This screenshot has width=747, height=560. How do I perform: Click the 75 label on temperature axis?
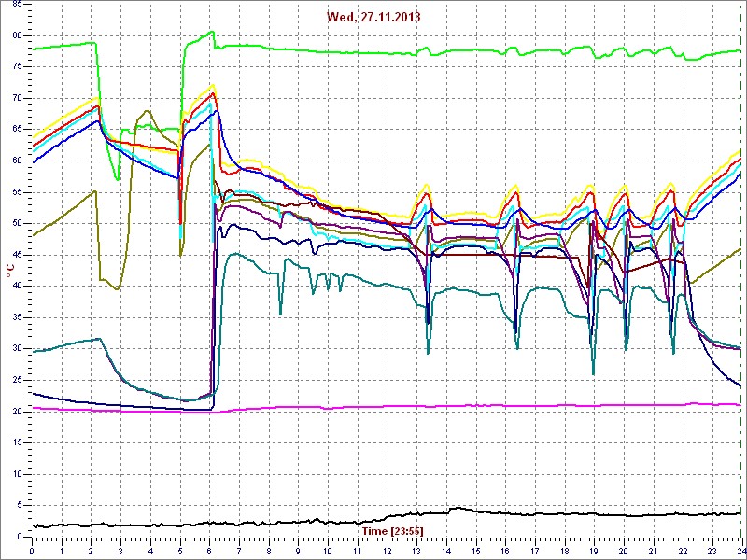(17, 67)
